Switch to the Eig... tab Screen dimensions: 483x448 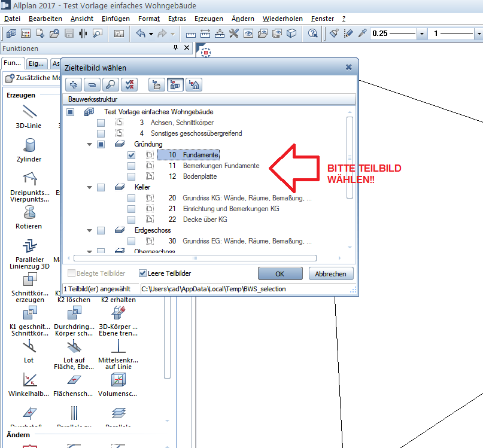pyautogui.click(x=36, y=63)
